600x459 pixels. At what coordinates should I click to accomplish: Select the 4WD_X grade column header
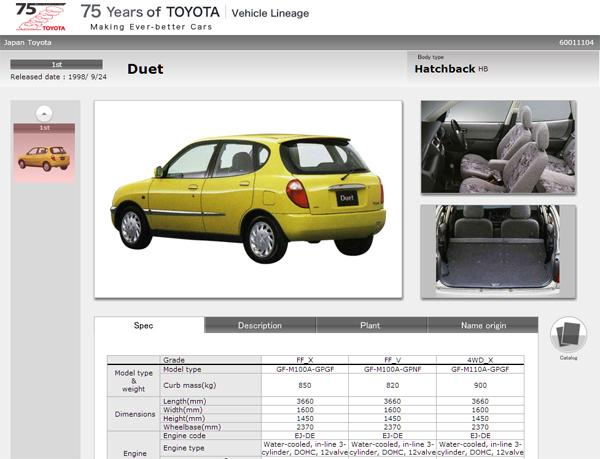[480, 359]
